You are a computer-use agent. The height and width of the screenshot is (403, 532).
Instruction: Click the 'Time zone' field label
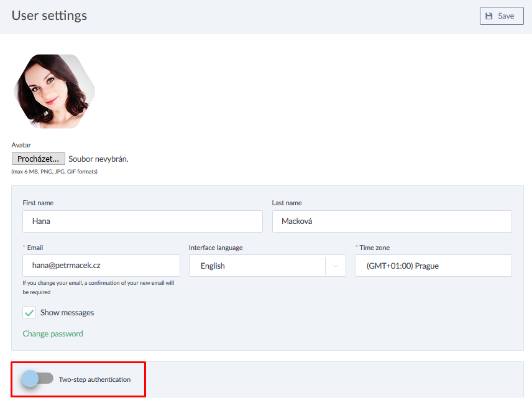(x=374, y=248)
